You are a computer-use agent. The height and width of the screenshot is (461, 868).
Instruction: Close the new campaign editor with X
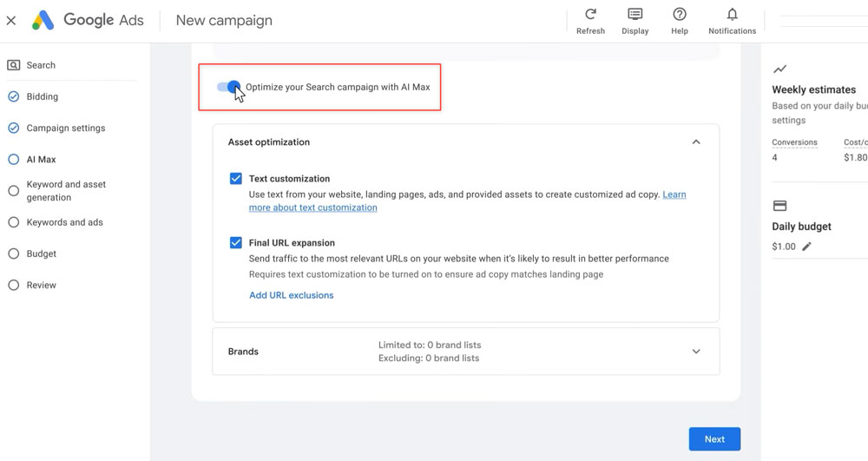tap(11, 21)
